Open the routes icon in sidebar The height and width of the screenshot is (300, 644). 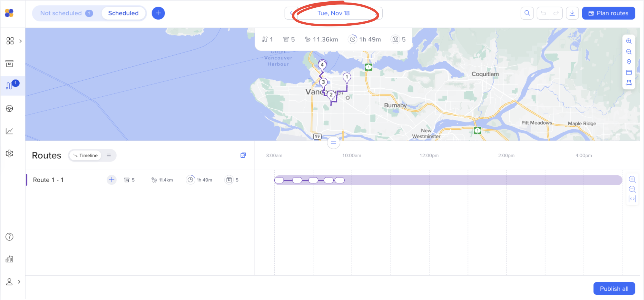9,86
